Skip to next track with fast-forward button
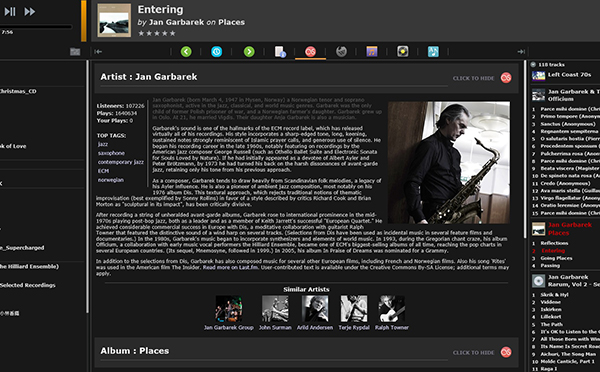This screenshot has height=372, width=600. point(29,11)
